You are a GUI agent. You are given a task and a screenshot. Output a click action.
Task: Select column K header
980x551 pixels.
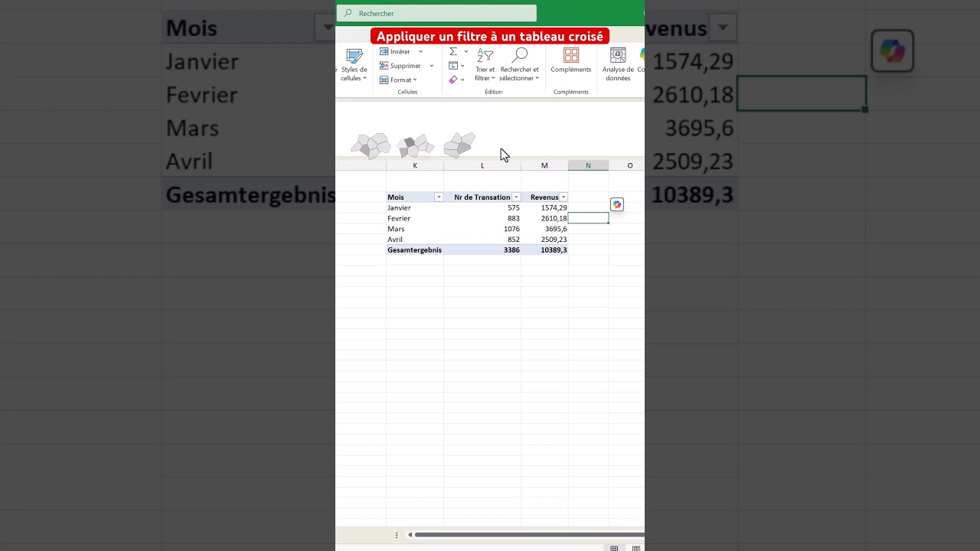point(415,165)
